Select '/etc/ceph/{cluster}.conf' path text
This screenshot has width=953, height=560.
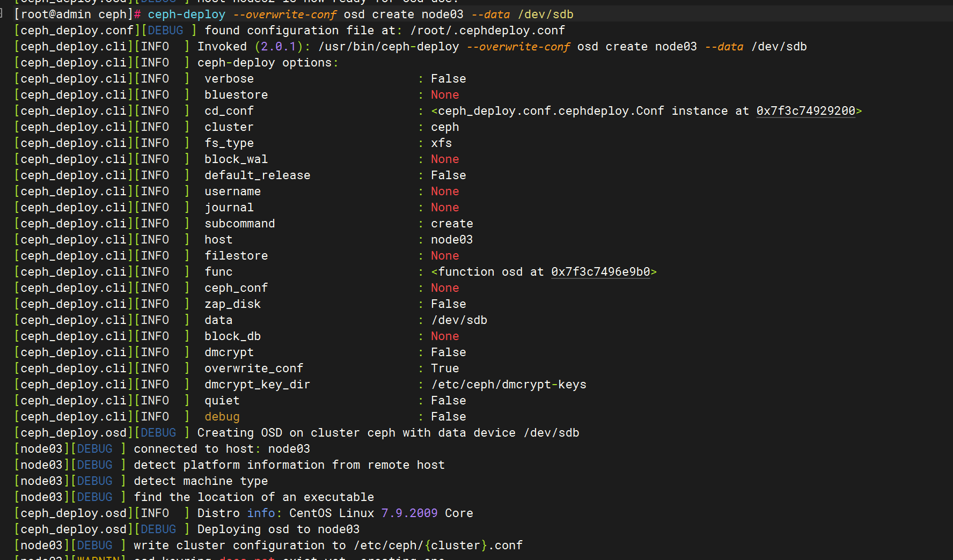coord(438,546)
